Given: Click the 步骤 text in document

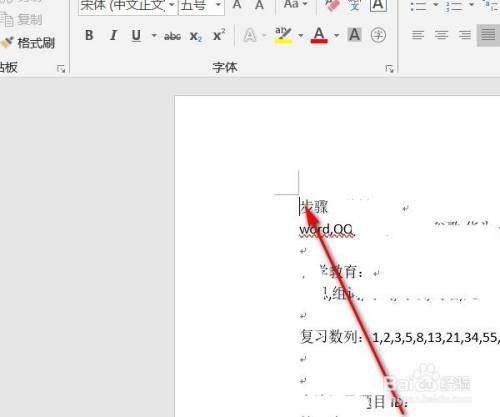Looking at the screenshot, I should tap(314, 207).
